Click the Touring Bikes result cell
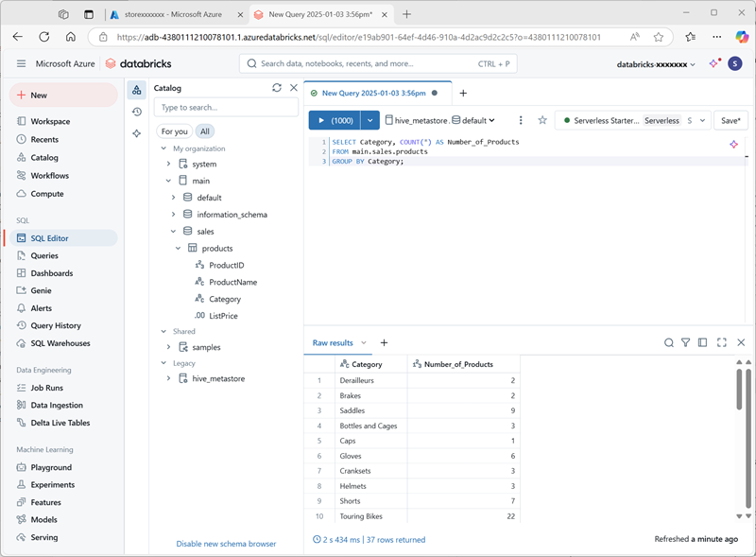Screen dimensions: 756x557 coord(371,516)
